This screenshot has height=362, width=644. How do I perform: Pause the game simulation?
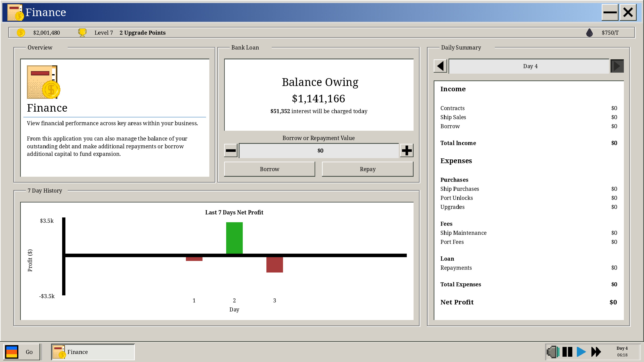[567, 352]
